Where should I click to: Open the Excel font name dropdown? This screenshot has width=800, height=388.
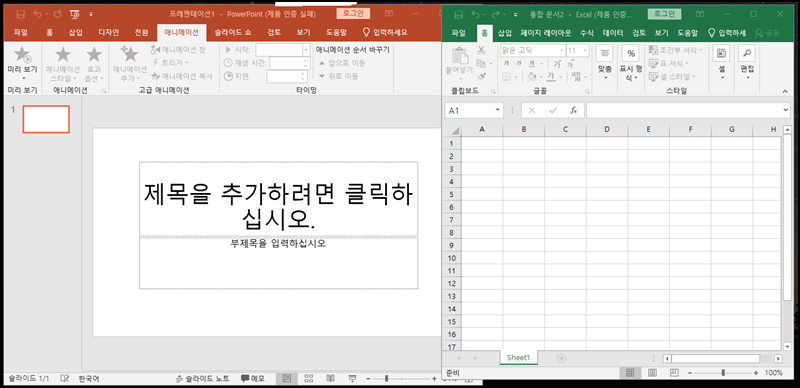562,51
